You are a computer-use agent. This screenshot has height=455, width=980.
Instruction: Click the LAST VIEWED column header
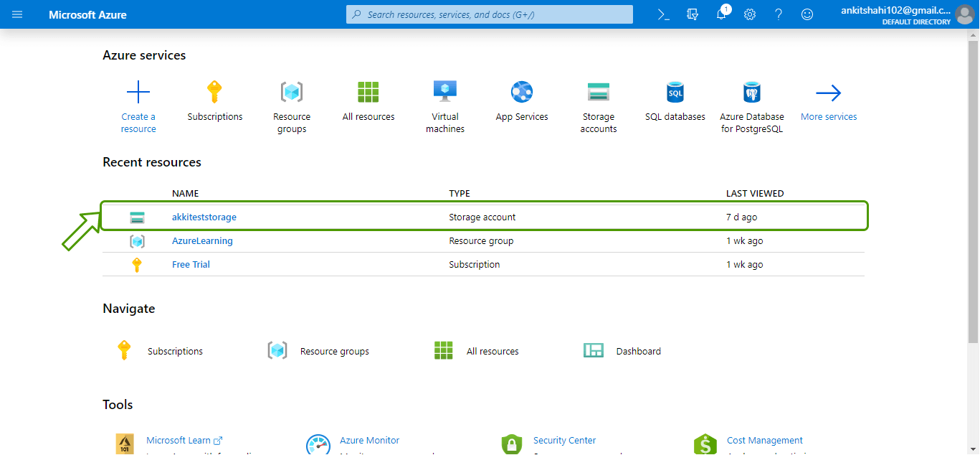[755, 194]
